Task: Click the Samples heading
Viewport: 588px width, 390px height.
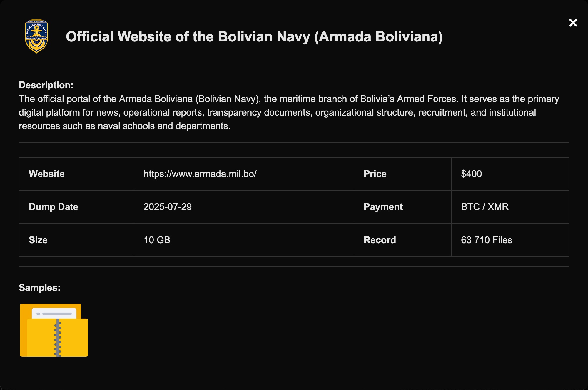Action: (x=40, y=288)
